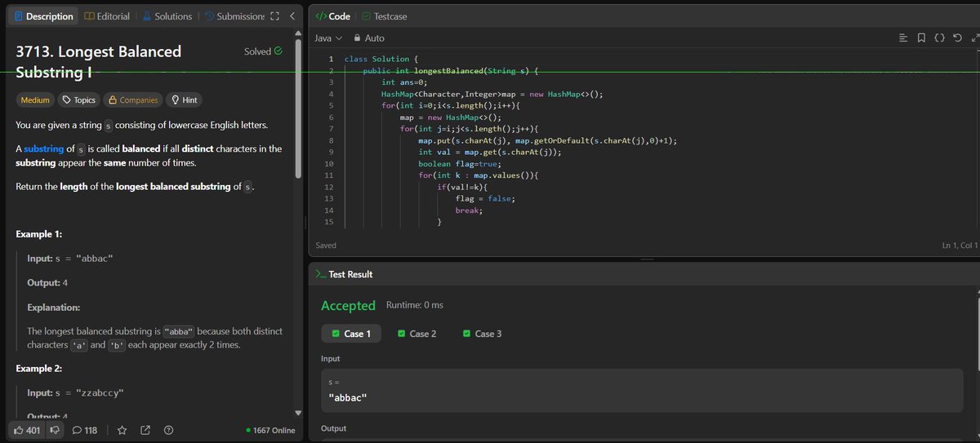The width and height of the screenshot is (980, 443).
Task: Click the Accepted result status
Action: coord(348,306)
